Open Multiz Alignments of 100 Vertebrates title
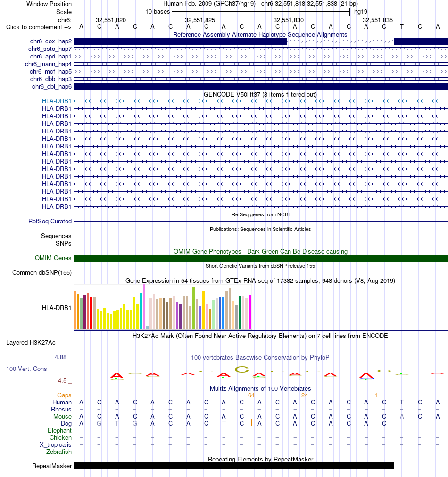The image size is (448, 477). pyautogui.click(x=260, y=389)
